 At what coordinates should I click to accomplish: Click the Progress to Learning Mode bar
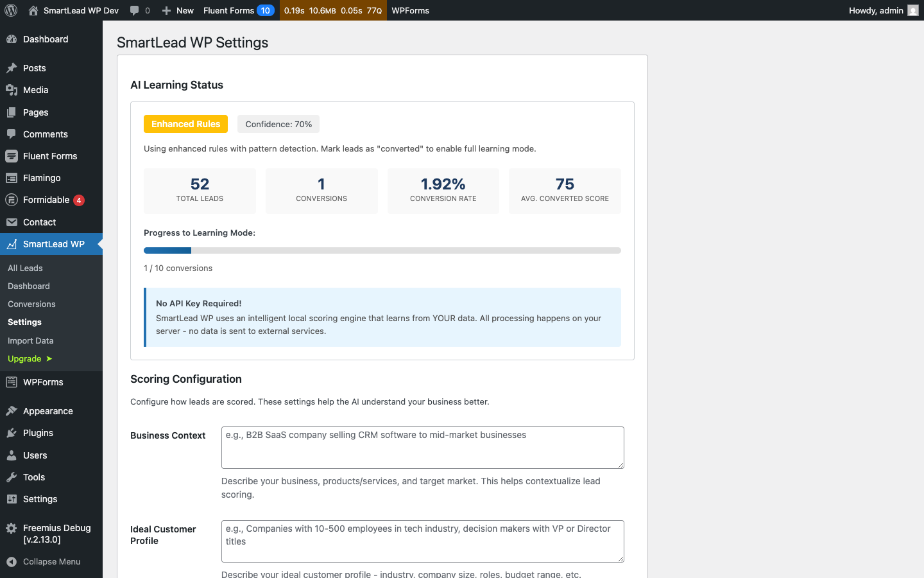click(382, 250)
